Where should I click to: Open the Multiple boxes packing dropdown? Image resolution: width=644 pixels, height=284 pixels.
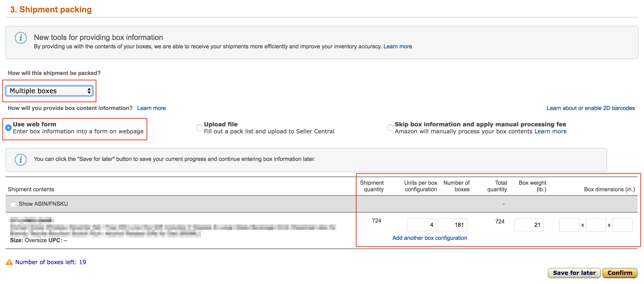click(x=49, y=91)
